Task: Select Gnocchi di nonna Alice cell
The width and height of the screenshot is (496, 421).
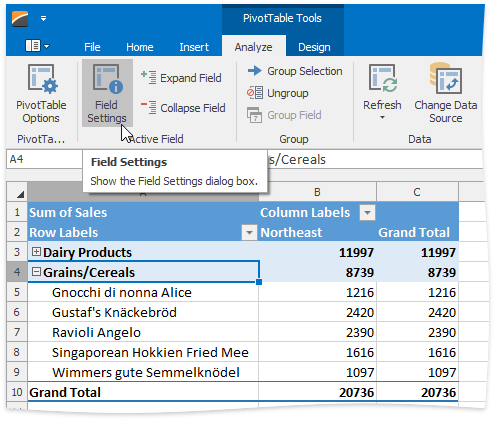Action: click(x=143, y=292)
